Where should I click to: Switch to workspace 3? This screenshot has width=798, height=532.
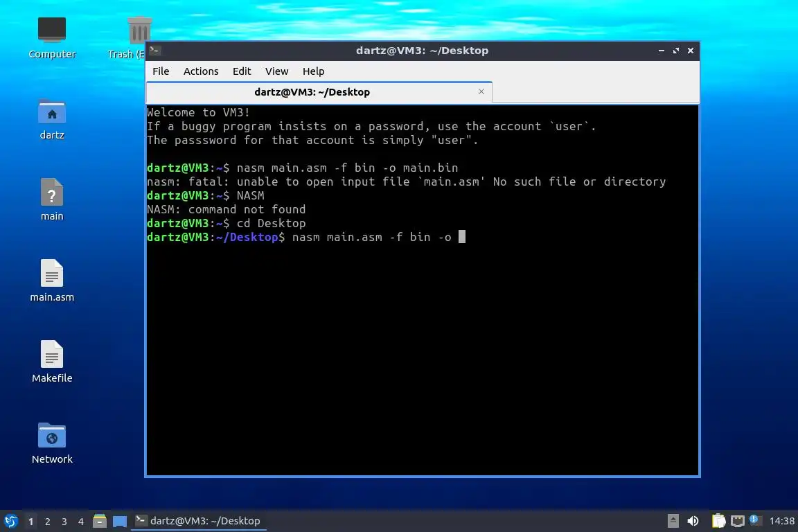[64, 522]
